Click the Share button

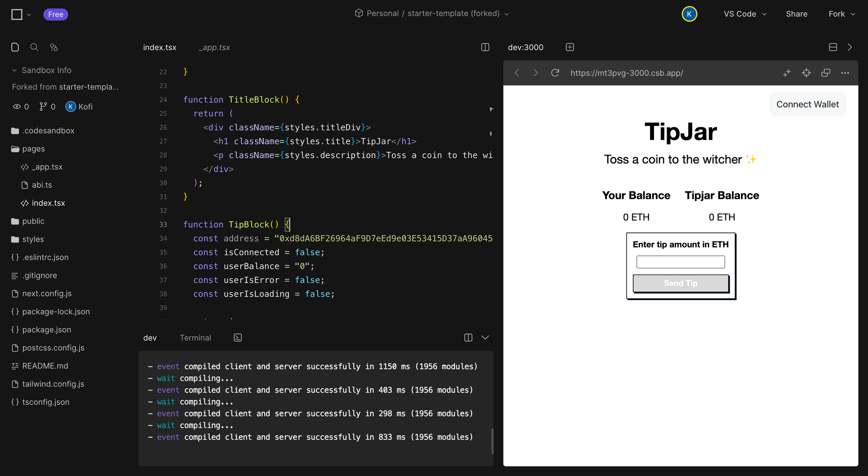coord(796,14)
